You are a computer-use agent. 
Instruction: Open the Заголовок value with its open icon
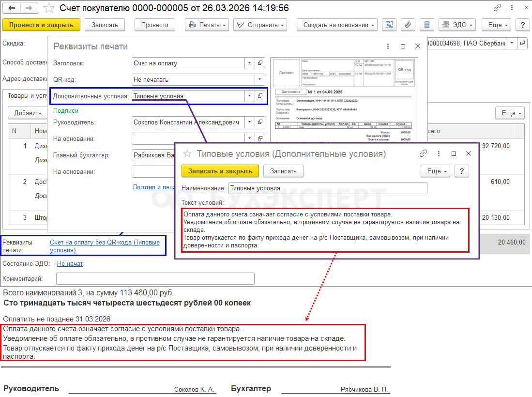(260, 63)
